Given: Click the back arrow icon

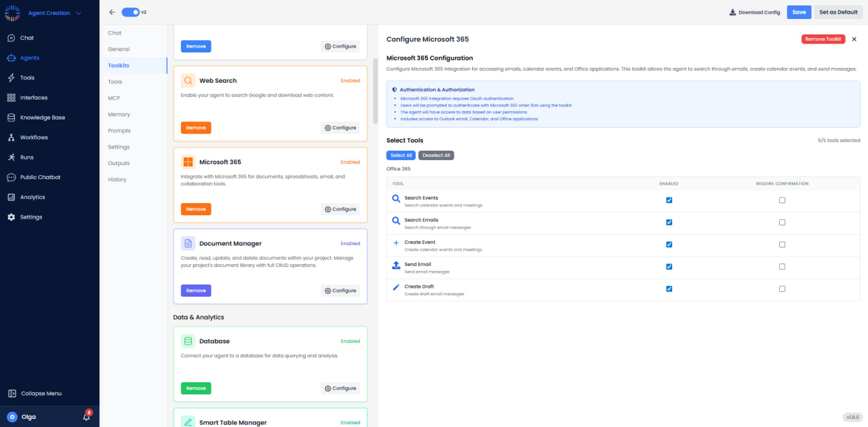Looking at the screenshot, I should pyautogui.click(x=112, y=12).
